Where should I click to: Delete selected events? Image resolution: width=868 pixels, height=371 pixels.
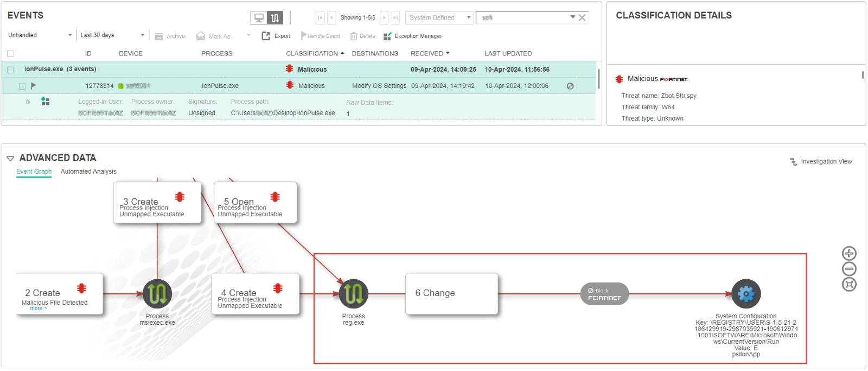363,36
